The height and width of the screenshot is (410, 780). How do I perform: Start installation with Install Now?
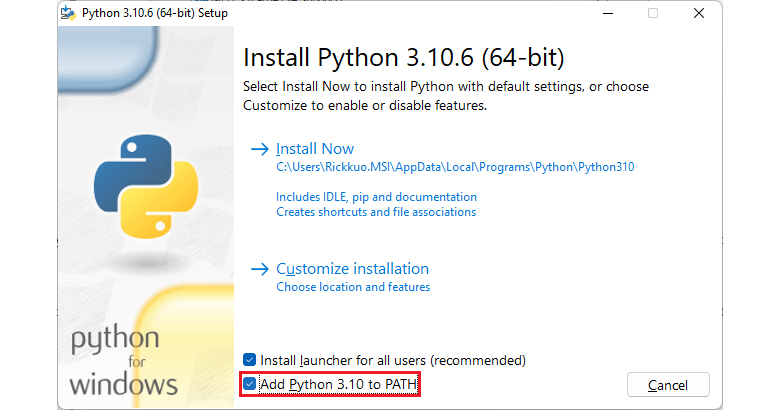click(315, 149)
